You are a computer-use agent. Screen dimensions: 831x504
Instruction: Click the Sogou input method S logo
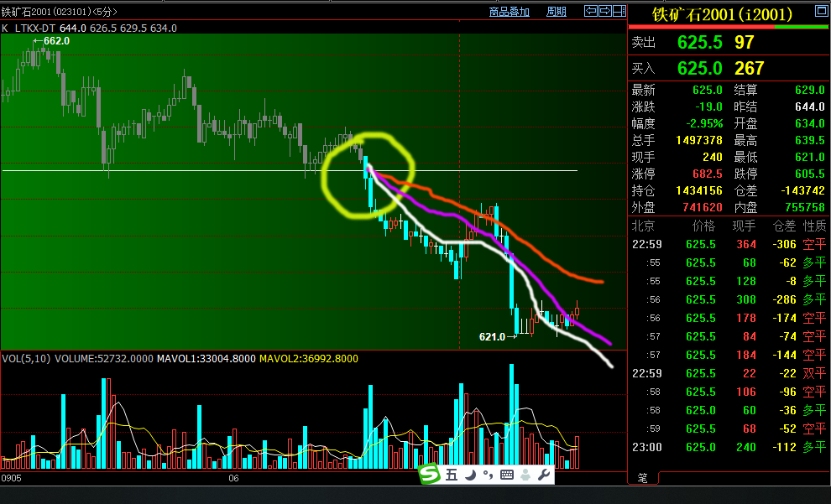tap(430, 475)
